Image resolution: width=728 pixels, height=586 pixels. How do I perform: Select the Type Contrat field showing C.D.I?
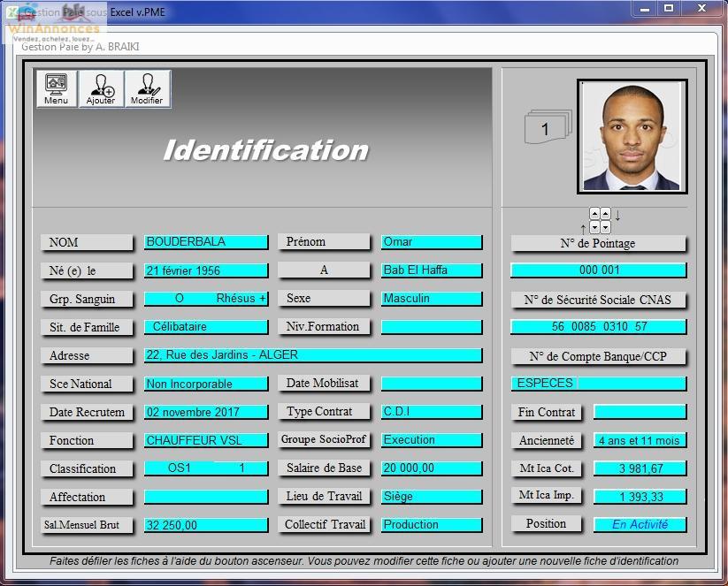pos(432,412)
